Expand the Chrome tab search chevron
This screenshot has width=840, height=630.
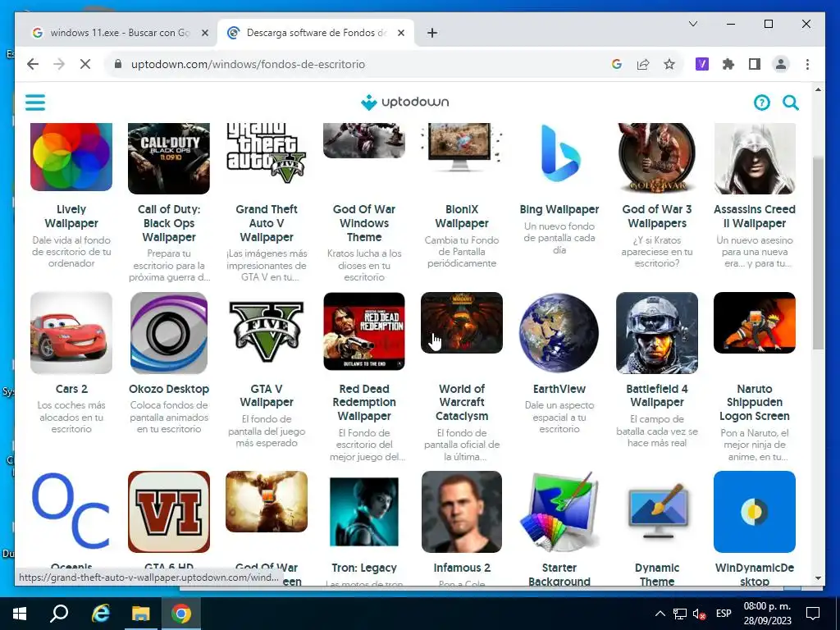[692, 24]
